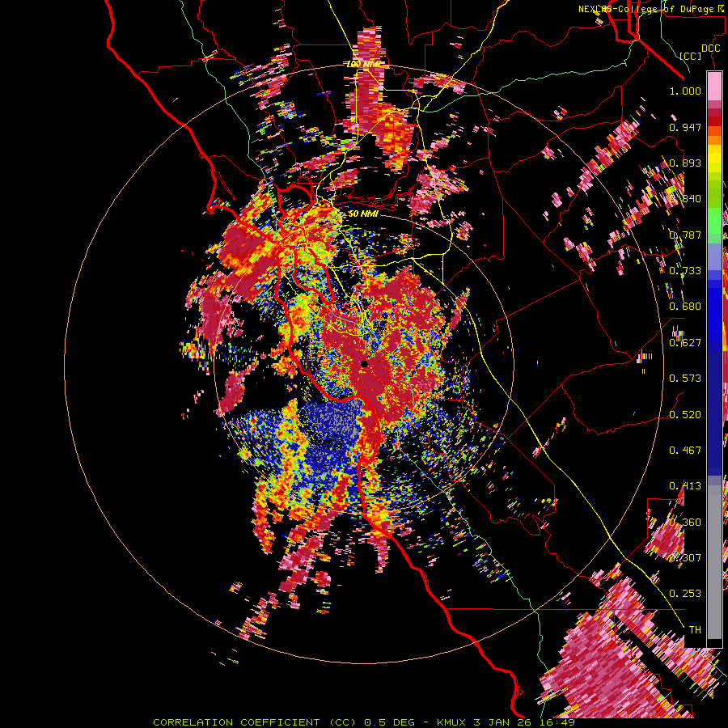Select the 0.947 legend value
The image size is (728, 728).
(685, 127)
